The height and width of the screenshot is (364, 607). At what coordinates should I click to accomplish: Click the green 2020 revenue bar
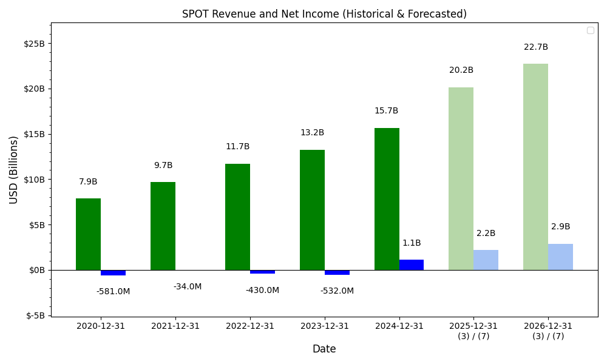tap(88, 234)
